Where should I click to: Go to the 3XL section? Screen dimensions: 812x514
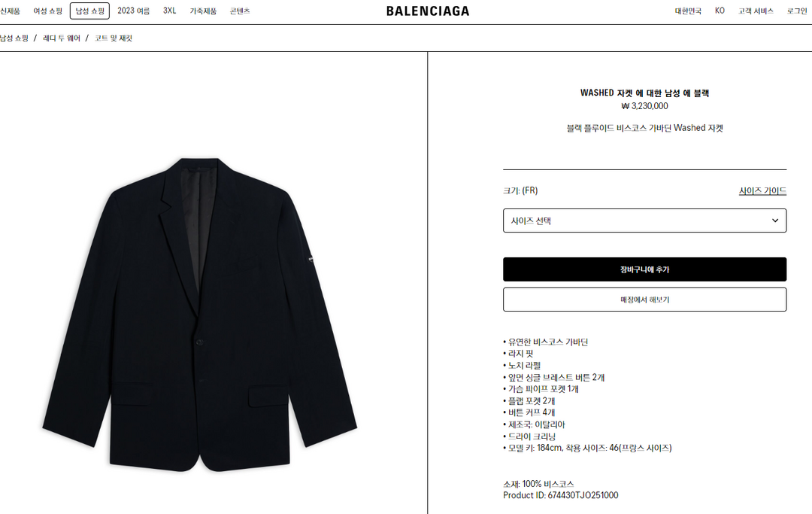coord(169,11)
